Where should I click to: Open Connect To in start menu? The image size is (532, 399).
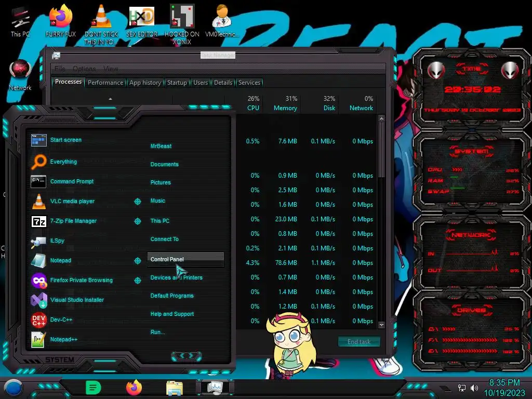(x=165, y=239)
